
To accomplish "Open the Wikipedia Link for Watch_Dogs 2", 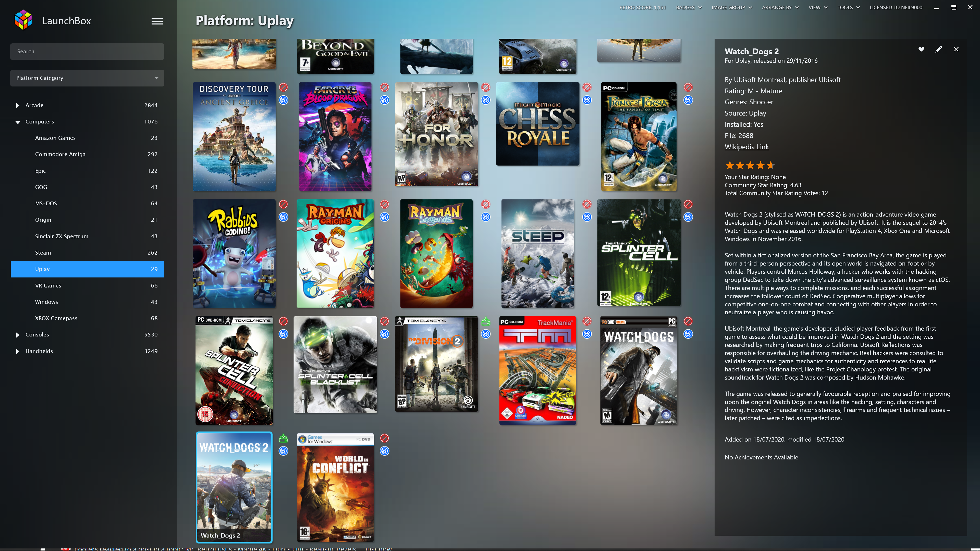I will pyautogui.click(x=746, y=147).
